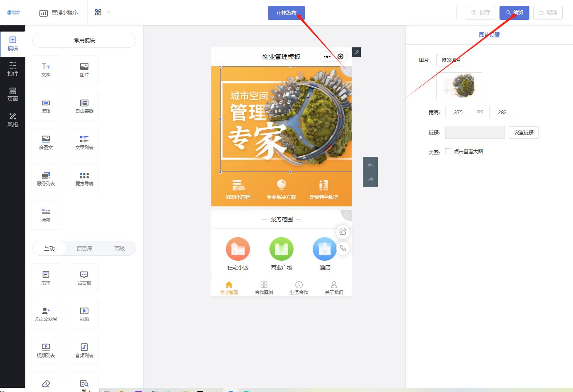
Task: Add the 多图文 module
Action: click(x=46, y=142)
